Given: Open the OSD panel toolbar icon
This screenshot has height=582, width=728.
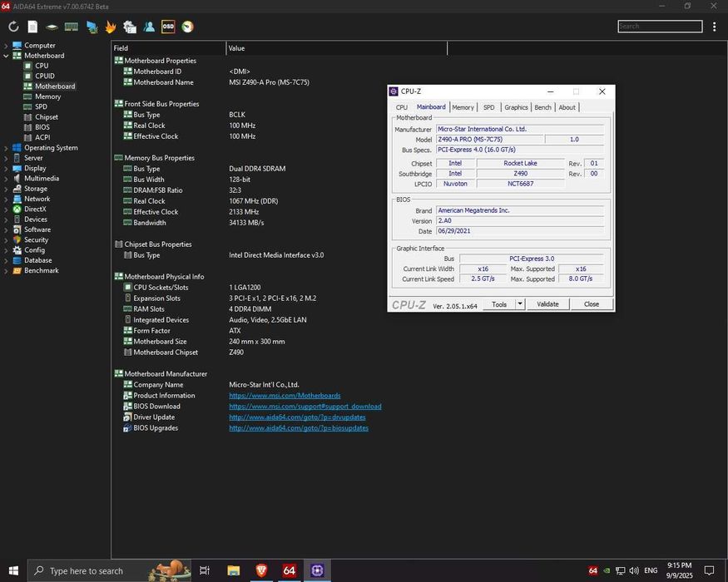Looking at the screenshot, I should pyautogui.click(x=168, y=27).
